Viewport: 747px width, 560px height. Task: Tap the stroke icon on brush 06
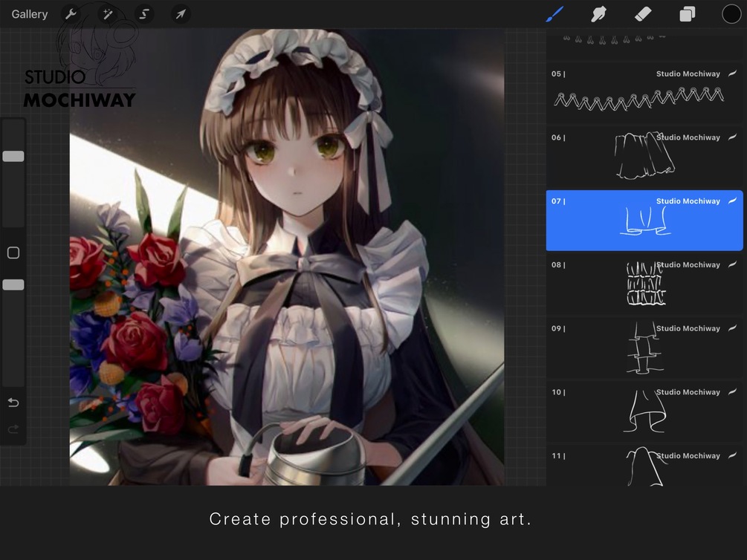(733, 137)
